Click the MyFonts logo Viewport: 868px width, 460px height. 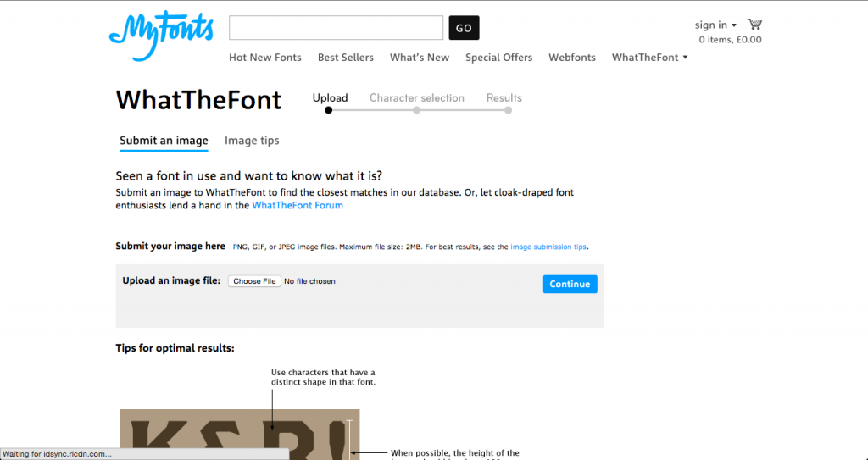(x=161, y=36)
